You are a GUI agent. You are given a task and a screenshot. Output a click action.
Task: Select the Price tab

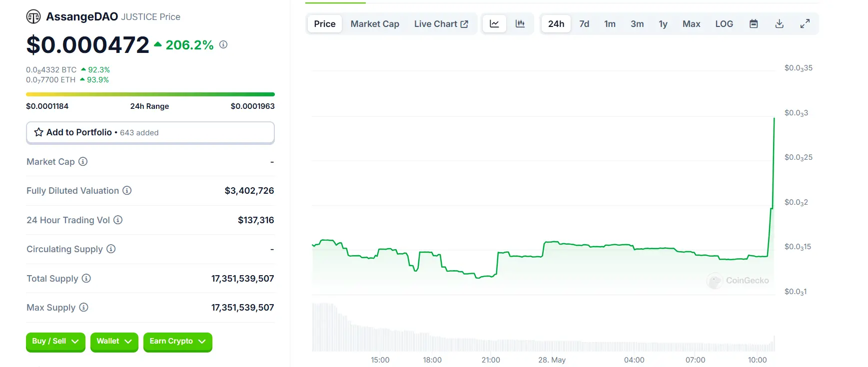[325, 24]
